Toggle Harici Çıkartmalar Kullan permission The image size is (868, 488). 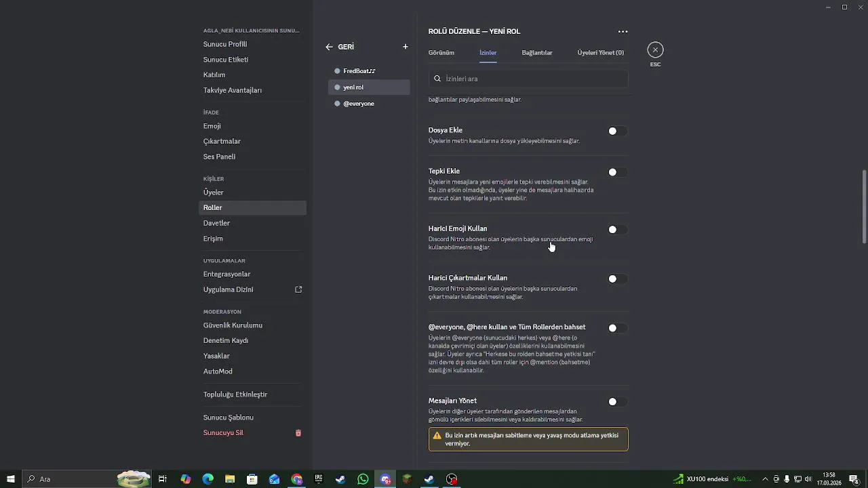click(617, 279)
